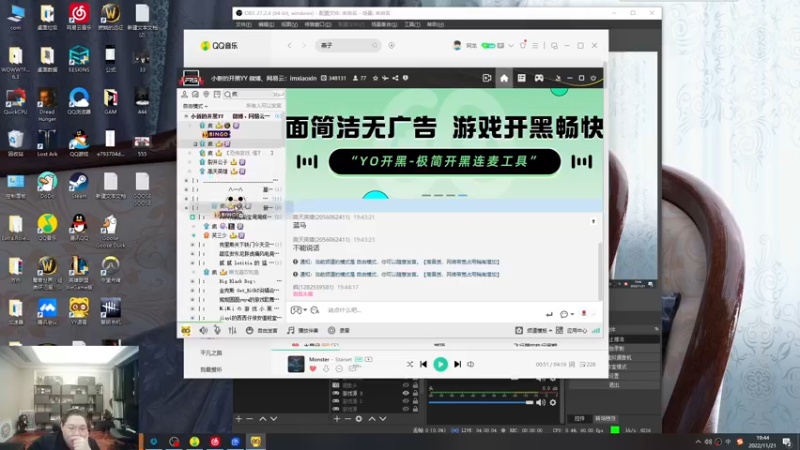This screenshot has width=800, height=450.
Task: Open YY game controller tab
Action: pyautogui.click(x=539, y=78)
